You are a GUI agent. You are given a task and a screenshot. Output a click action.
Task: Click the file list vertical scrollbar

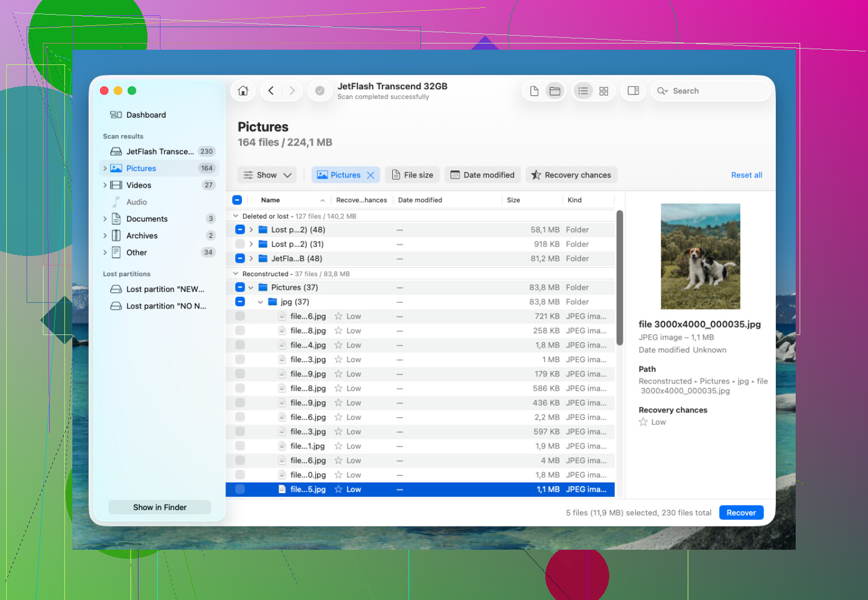tap(619, 277)
